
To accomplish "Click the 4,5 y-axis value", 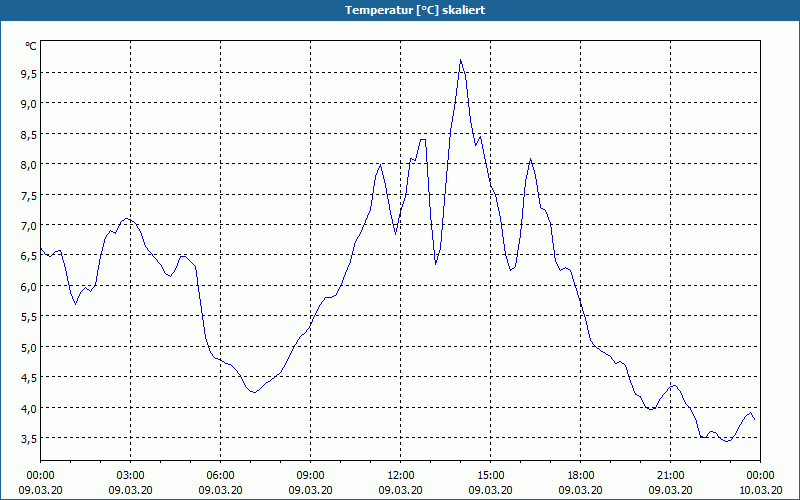I will click(x=28, y=378).
